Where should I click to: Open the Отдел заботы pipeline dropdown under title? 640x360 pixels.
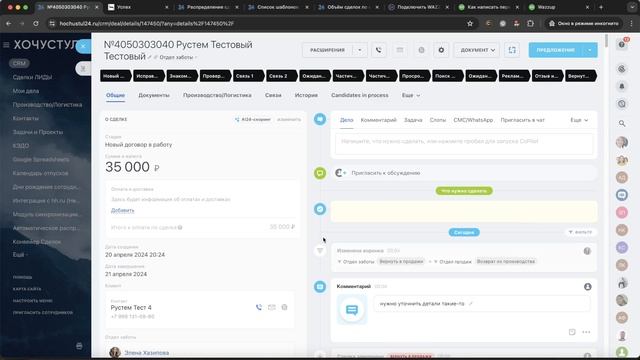[178, 57]
